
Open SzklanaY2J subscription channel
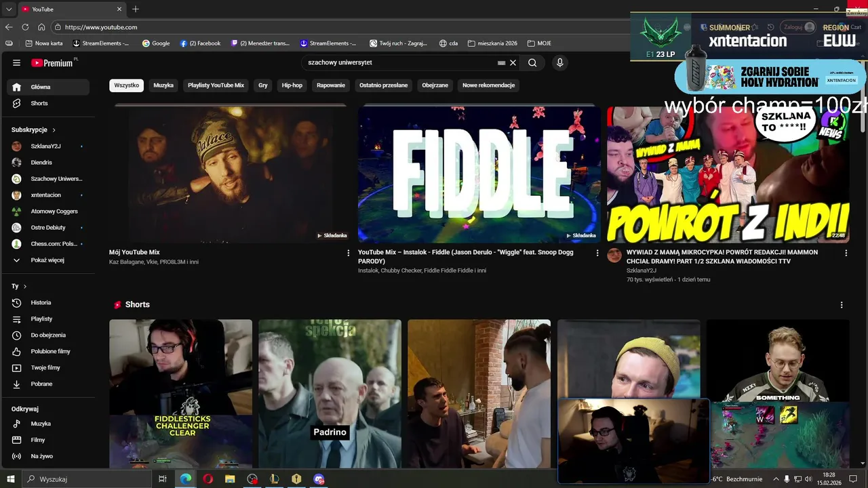pyautogui.click(x=48, y=146)
